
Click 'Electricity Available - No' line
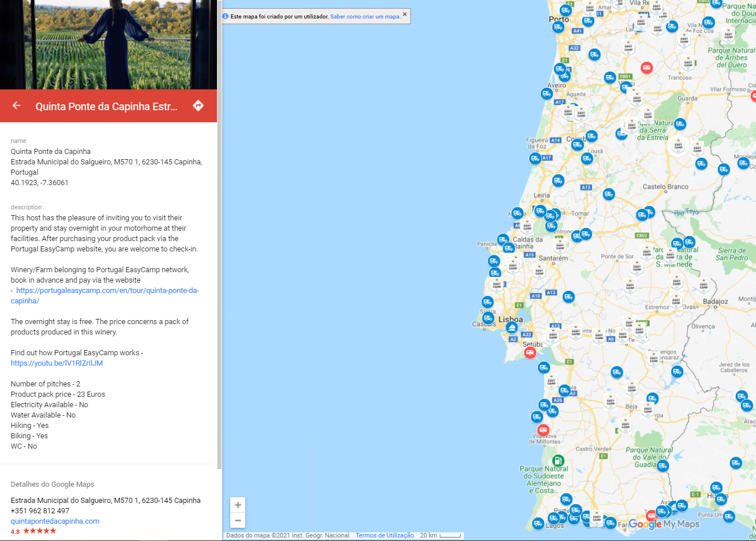click(49, 405)
